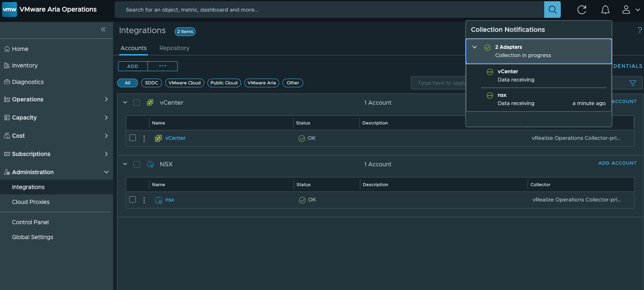This screenshot has width=644, height=290.
Task: Open the help question mark icon
Action: (x=640, y=30)
